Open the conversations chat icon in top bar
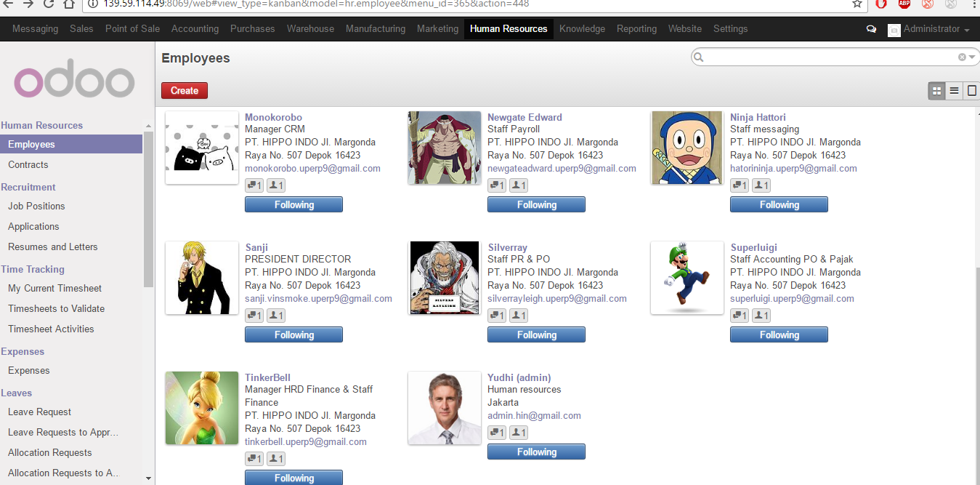The width and height of the screenshot is (980, 485). (x=871, y=29)
